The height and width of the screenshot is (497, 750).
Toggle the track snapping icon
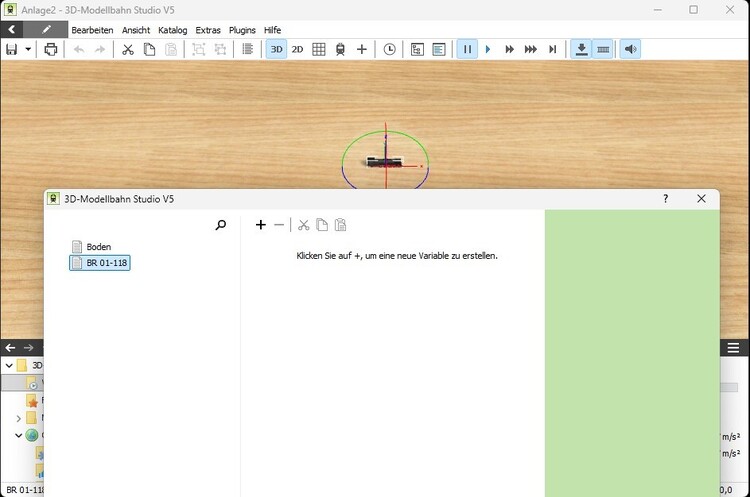click(603, 49)
